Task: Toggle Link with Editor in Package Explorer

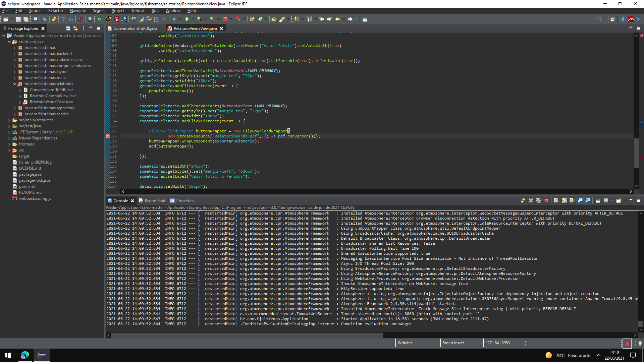Action: click(75, 28)
